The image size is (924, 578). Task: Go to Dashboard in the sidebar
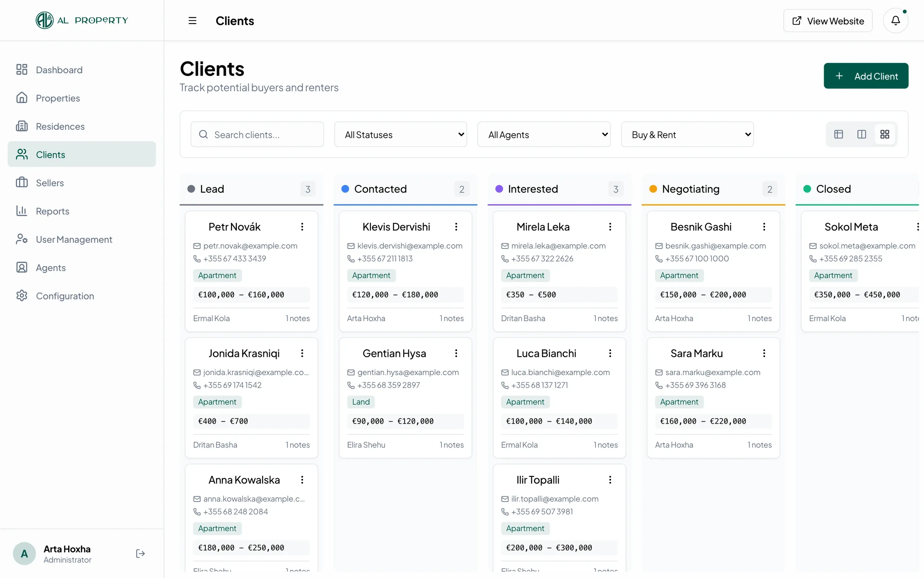tap(82, 70)
